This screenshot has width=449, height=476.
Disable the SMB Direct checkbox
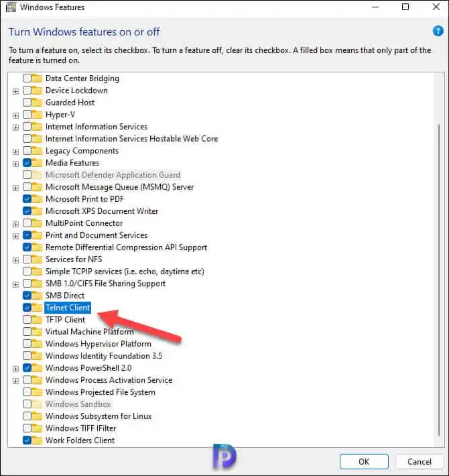(x=27, y=296)
